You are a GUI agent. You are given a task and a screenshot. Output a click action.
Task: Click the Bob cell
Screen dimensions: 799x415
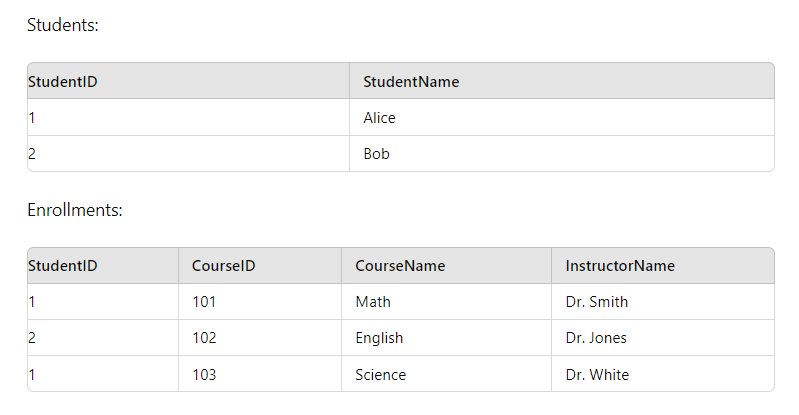[x=376, y=154]
